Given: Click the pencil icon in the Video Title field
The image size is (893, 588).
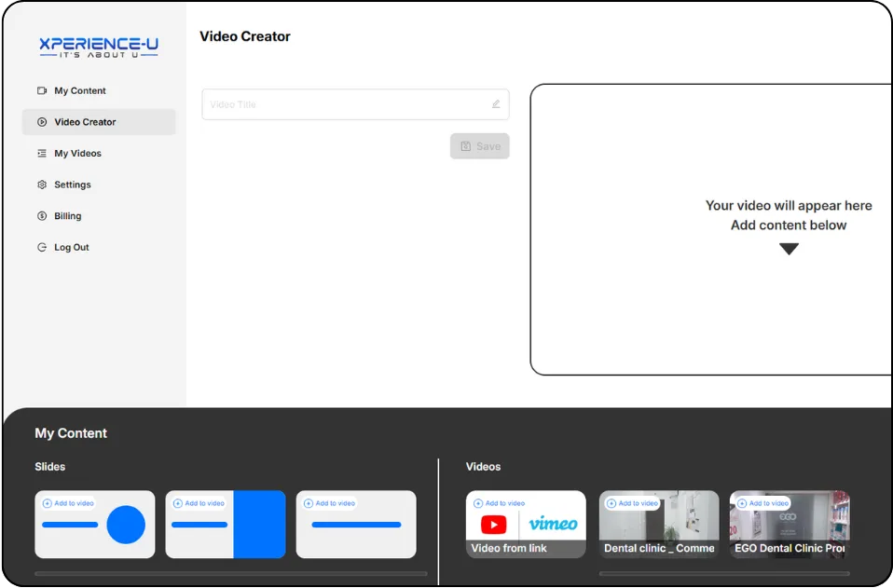Looking at the screenshot, I should click(x=496, y=104).
